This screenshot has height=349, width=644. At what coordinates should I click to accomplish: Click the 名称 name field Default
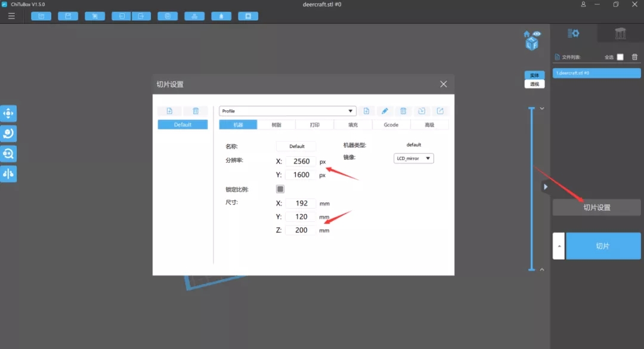296,146
